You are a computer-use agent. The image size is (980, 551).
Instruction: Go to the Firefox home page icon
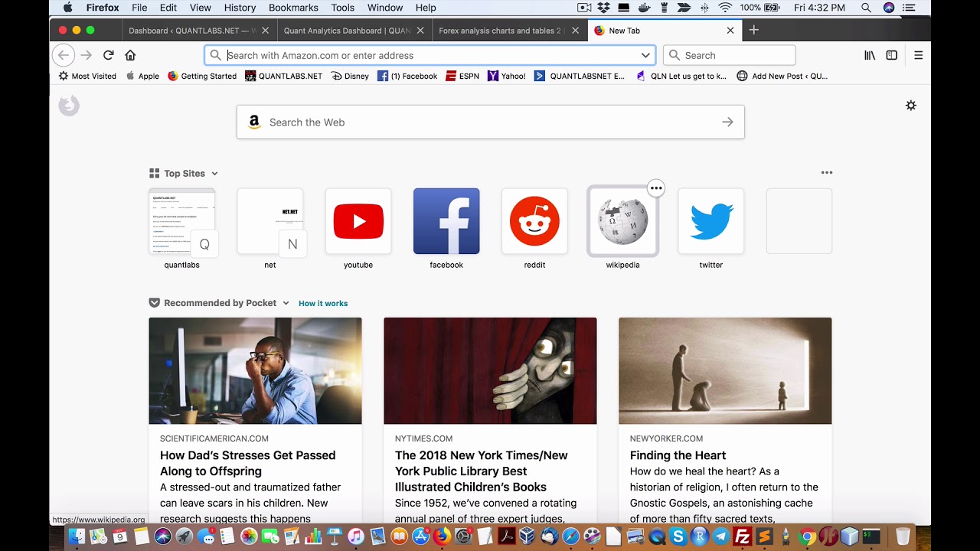(x=130, y=55)
